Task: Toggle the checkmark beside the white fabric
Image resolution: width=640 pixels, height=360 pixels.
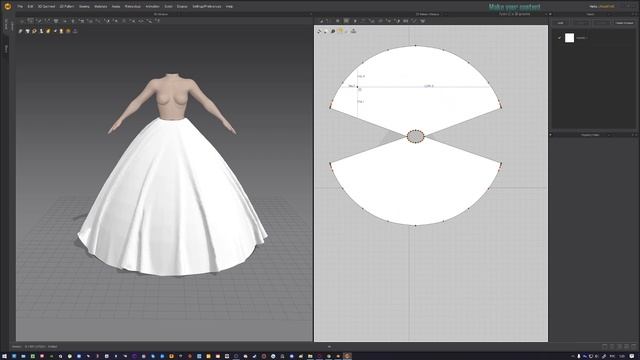Action: 559,38
